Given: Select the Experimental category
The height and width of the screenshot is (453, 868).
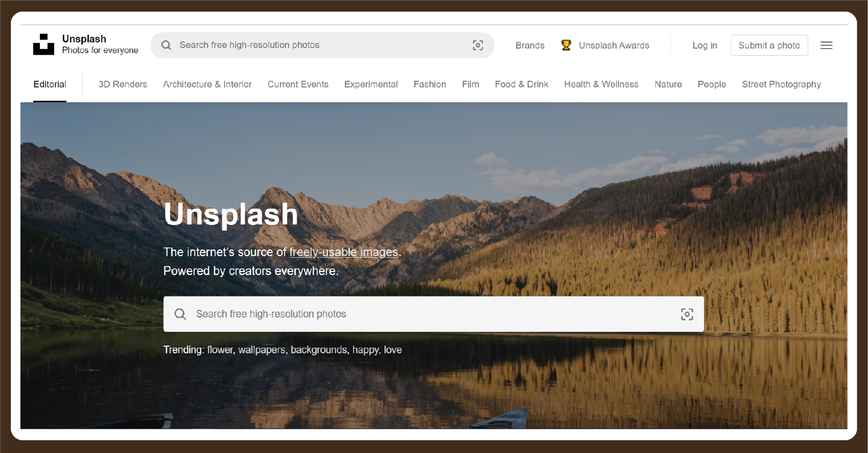Looking at the screenshot, I should (x=371, y=84).
